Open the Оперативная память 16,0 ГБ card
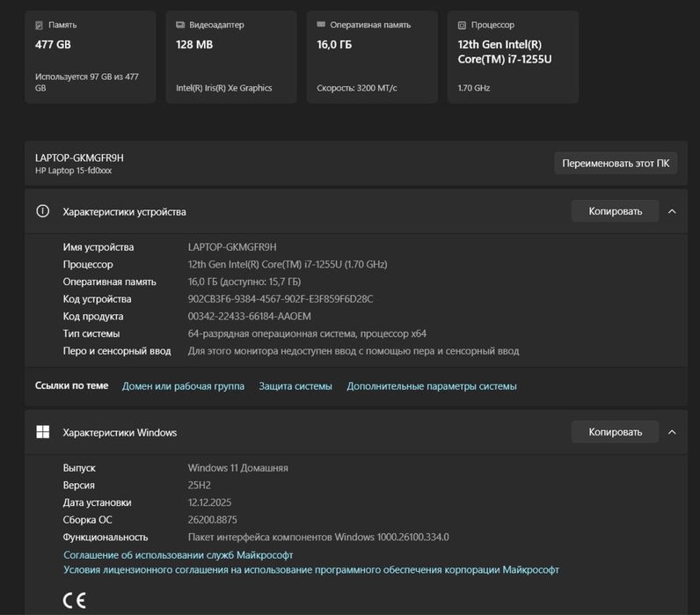Viewport: 700px width, 615px height. click(372, 57)
